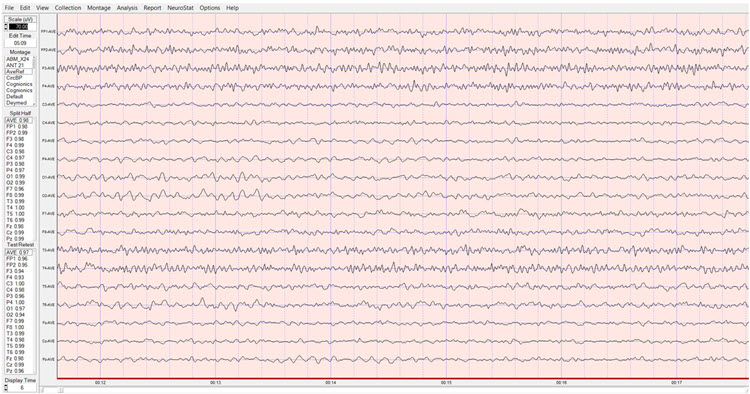
Task: Select O2 0.94 in Test Retest list
Action: [19, 315]
